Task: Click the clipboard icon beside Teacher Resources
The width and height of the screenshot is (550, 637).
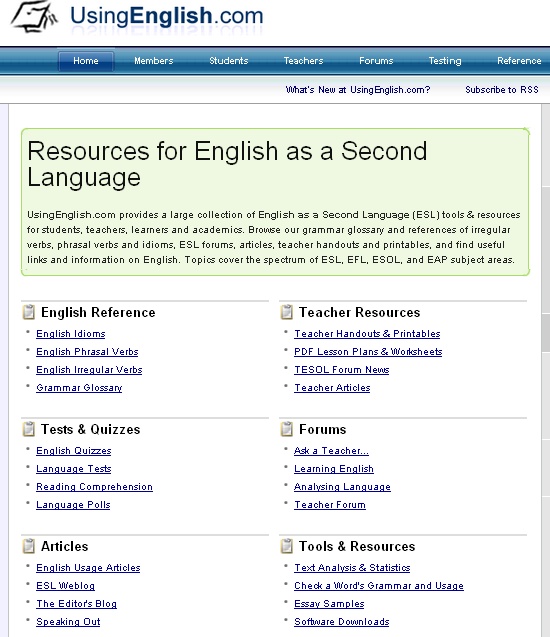Action: 287,312
